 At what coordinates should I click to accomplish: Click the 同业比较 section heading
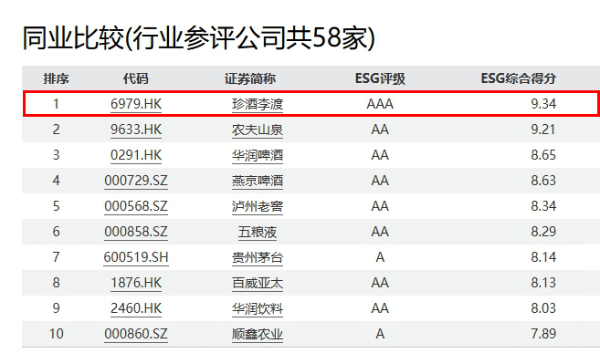click(x=199, y=37)
